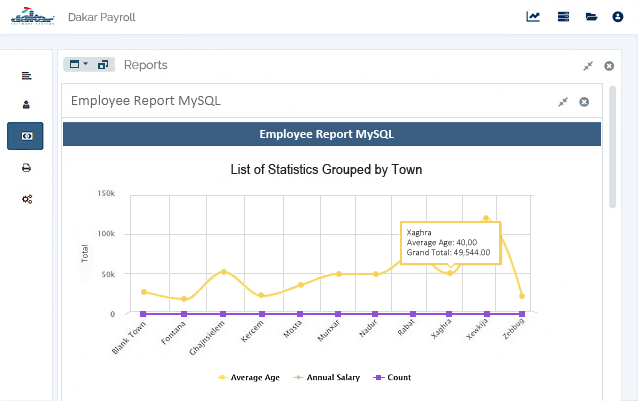The height and width of the screenshot is (401, 638).
Task: Open the line chart analytics icon
Action: (x=533, y=17)
